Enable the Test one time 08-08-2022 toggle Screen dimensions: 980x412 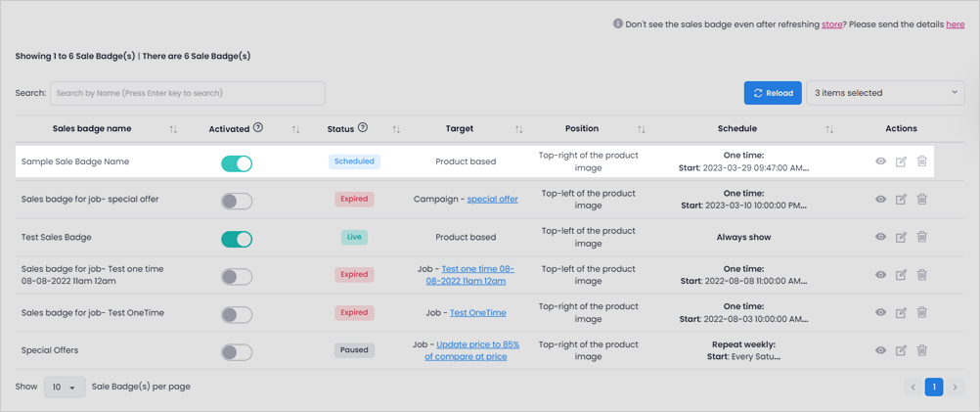click(237, 277)
